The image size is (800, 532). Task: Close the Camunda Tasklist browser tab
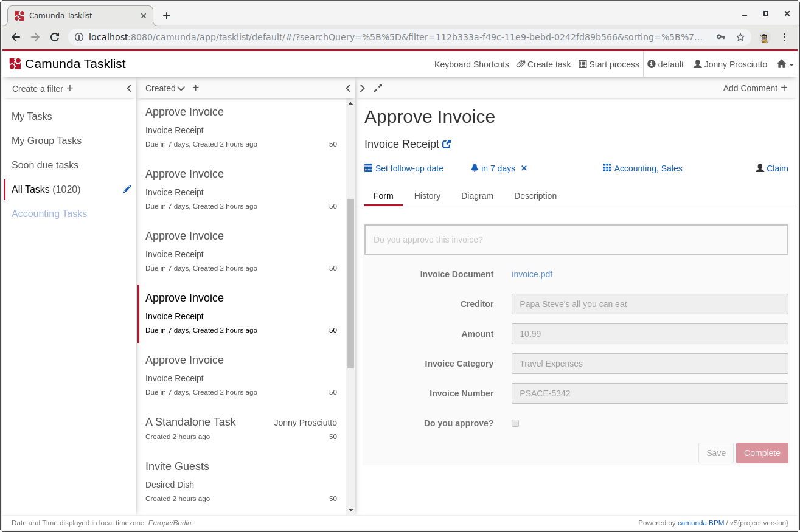click(x=144, y=16)
